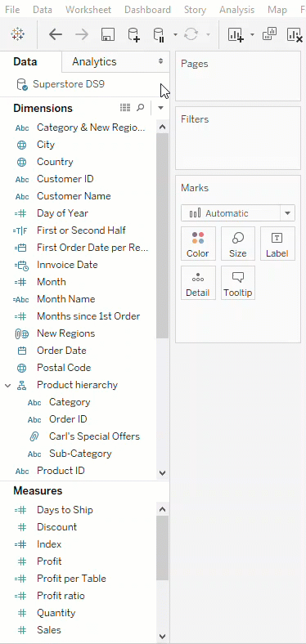Click the View Data grid icon
306x644 pixels.
tap(125, 108)
